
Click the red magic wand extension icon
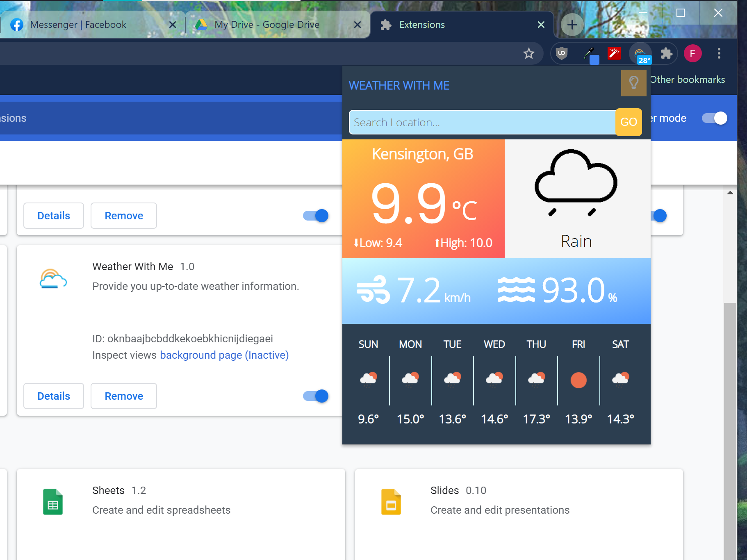[614, 53]
